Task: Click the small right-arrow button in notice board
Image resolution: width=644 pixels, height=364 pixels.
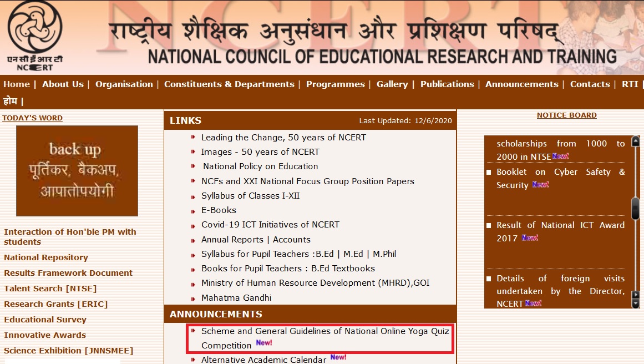Action: (636, 294)
